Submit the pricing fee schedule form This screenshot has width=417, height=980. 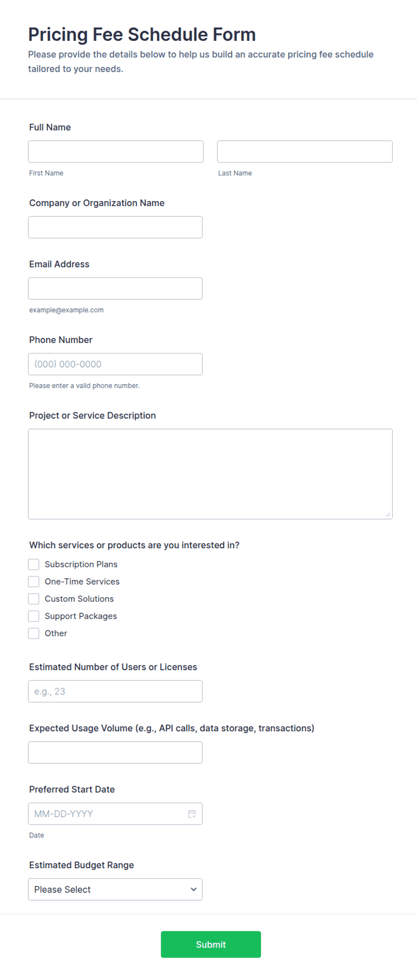point(211,944)
